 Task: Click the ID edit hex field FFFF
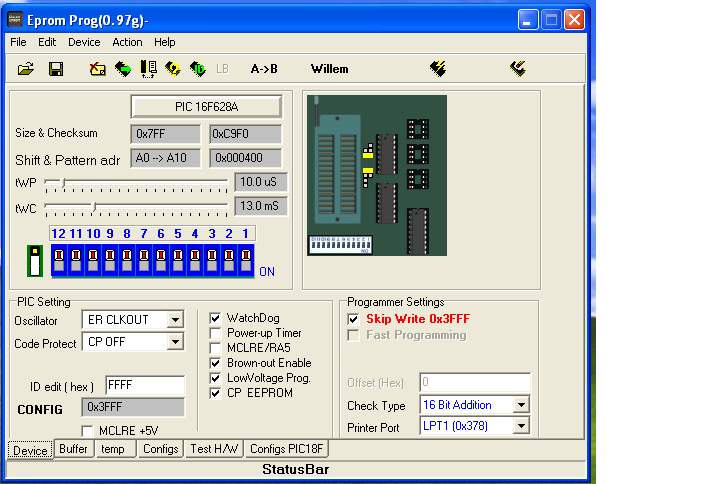coord(145,385)
